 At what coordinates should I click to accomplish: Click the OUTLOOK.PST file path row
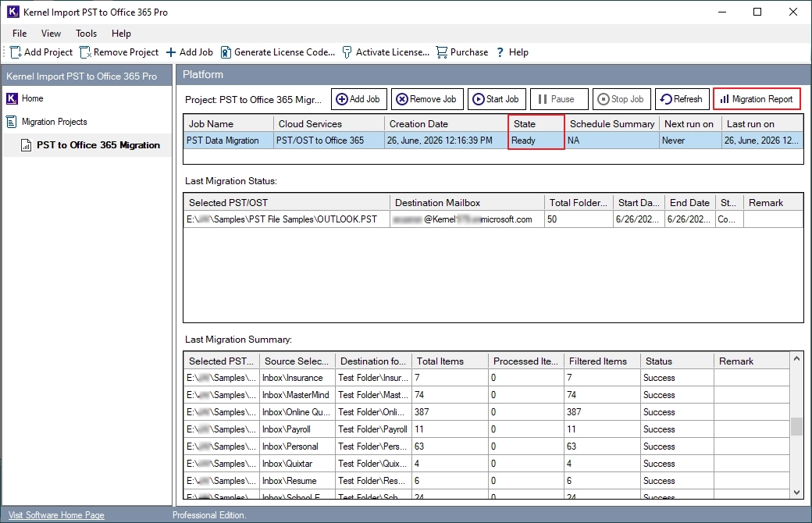(x=493, y=219)
